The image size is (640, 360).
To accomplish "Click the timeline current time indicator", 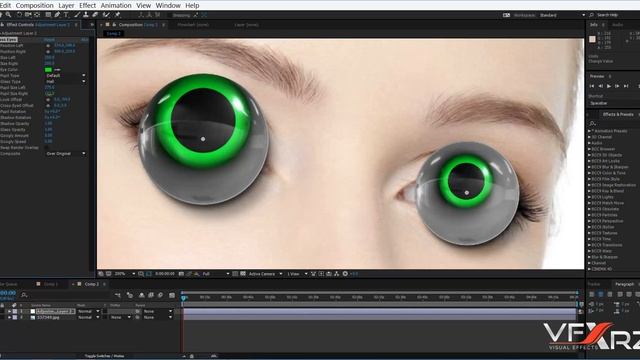I will point(184,298).
